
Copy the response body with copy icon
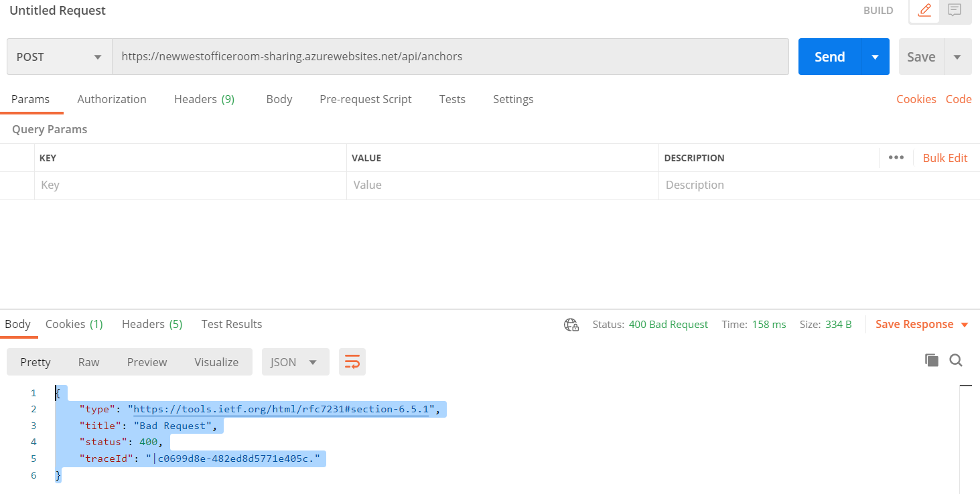931,359
